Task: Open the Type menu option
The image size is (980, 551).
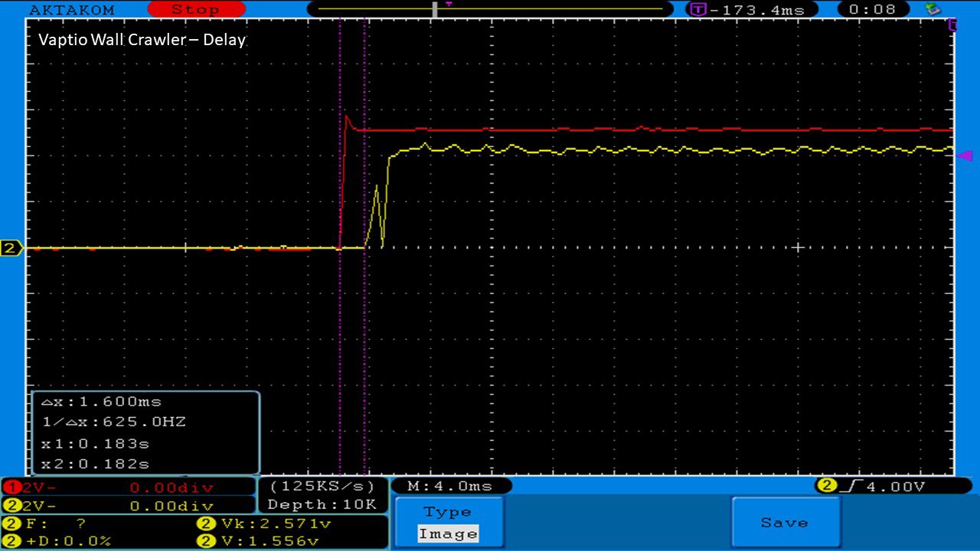Action: click(448, 512)
